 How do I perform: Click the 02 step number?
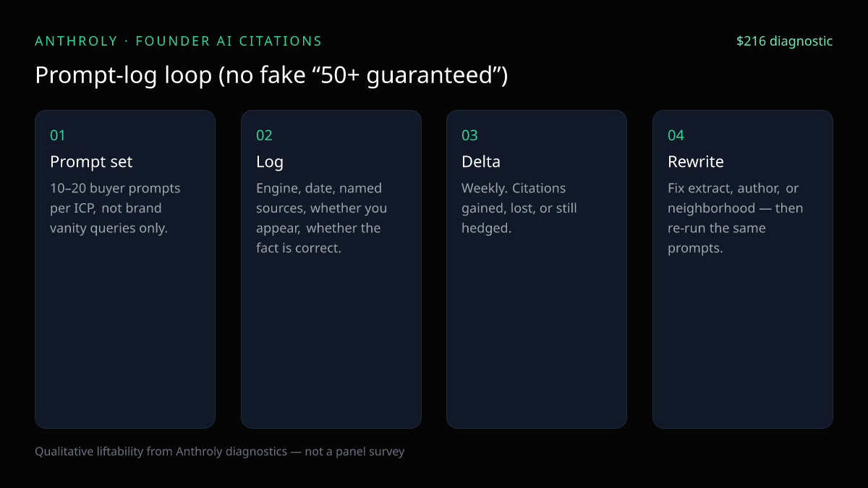click(x=264, y=135)
